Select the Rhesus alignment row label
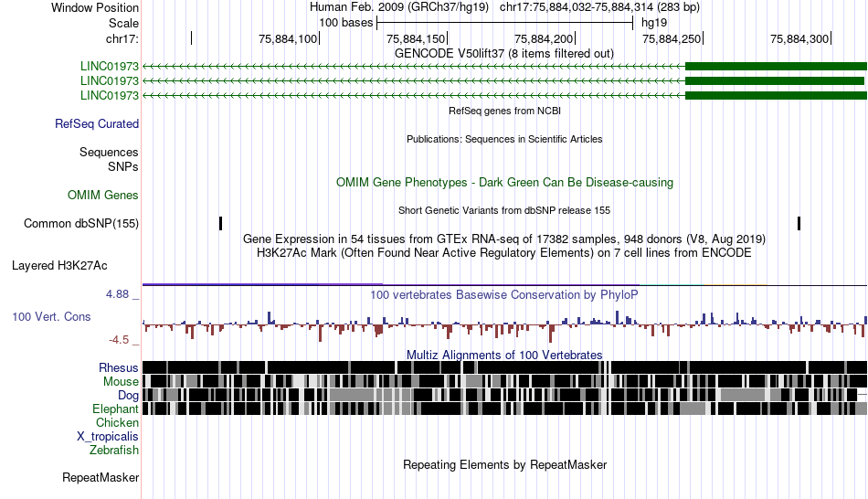This screenshot has width=868, height=499. coord(119,367)
